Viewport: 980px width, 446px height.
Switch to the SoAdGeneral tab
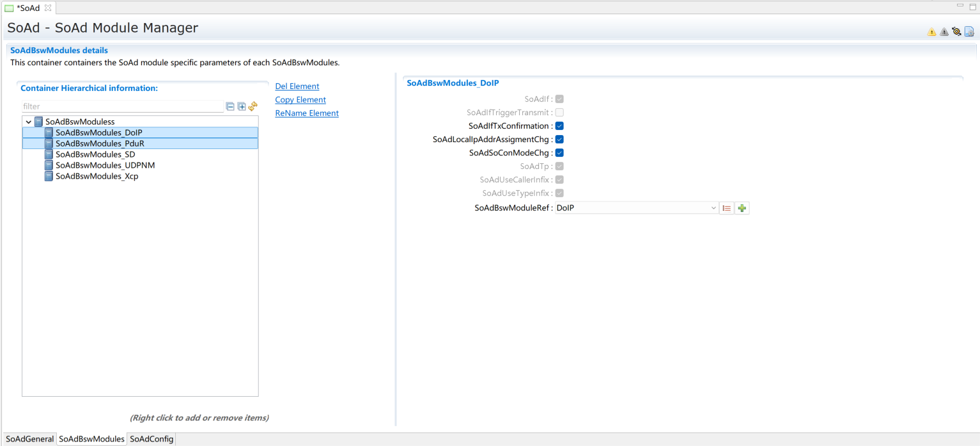click(29, 439)
